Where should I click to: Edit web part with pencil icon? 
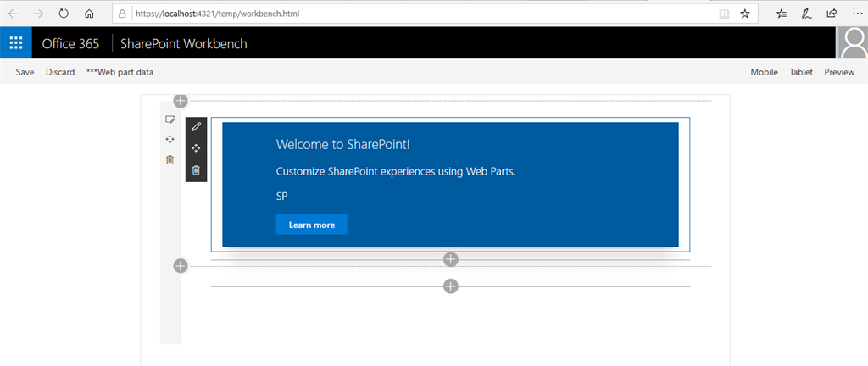196,127
